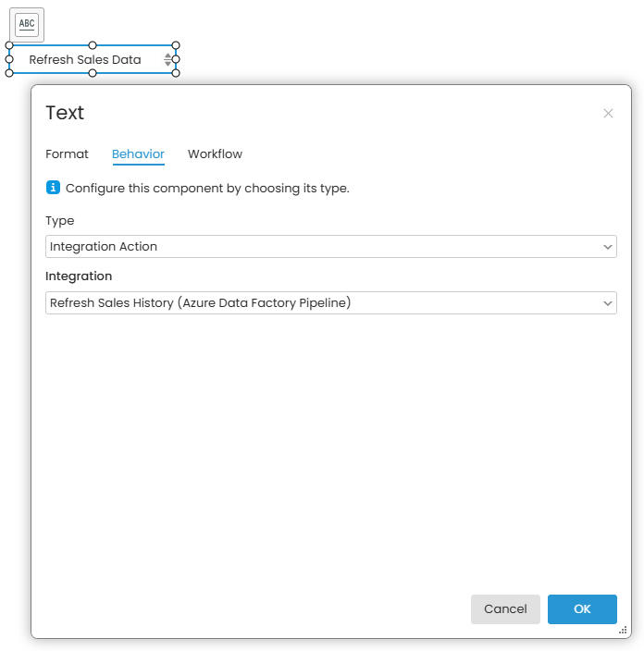Viewport: 644px width, 651px height.
Task: Click the up-down arrows in the text component
Action: 167,59
